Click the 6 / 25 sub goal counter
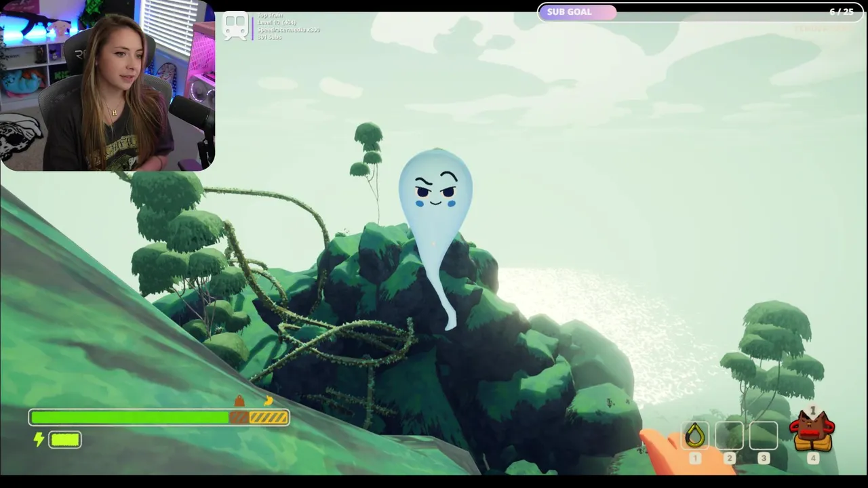 841,12
